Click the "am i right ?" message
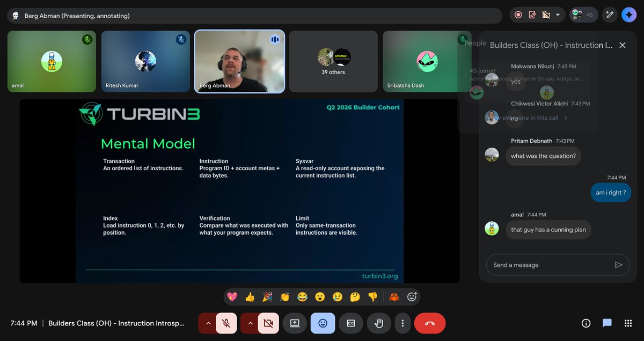 click(611, 193)
